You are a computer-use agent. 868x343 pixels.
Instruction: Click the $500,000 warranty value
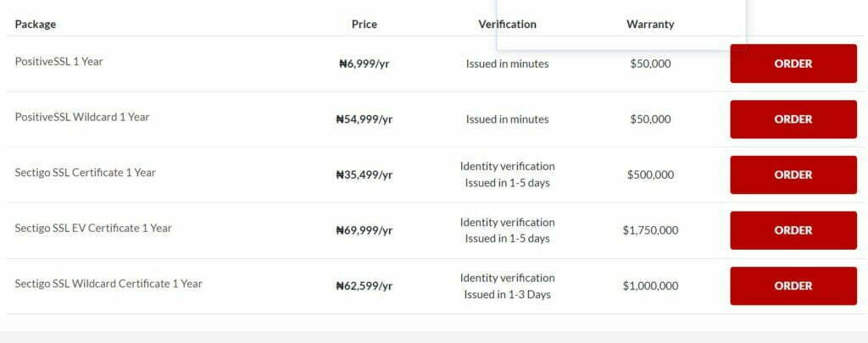[x=650, y=174]
